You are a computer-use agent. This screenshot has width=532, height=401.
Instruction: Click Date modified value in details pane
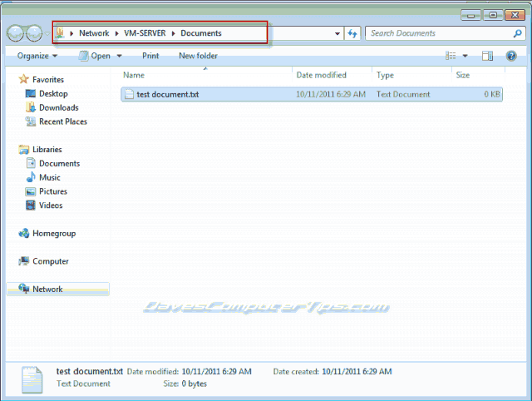(216, 371)
